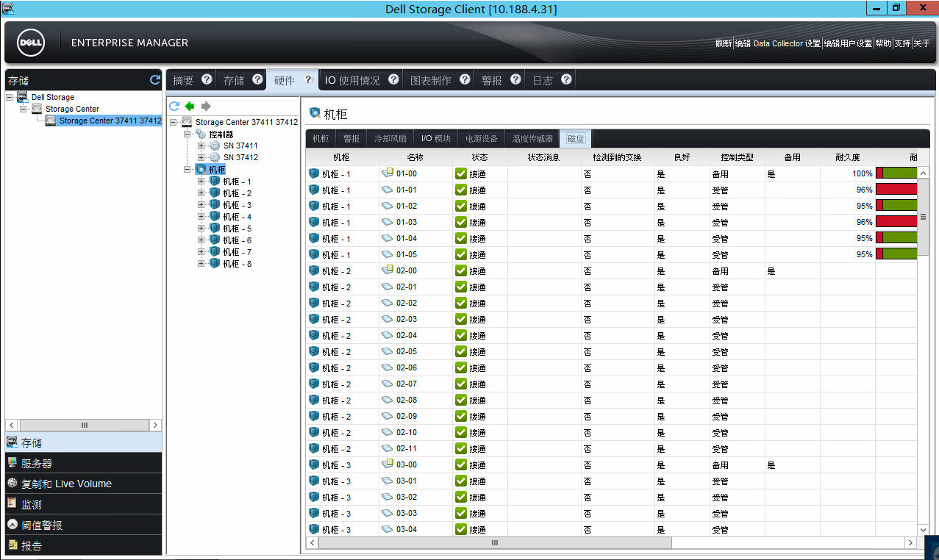Click 编辑 Data Collector 设置 link
This screenshot has width=939, height=560.
(778, 43)
